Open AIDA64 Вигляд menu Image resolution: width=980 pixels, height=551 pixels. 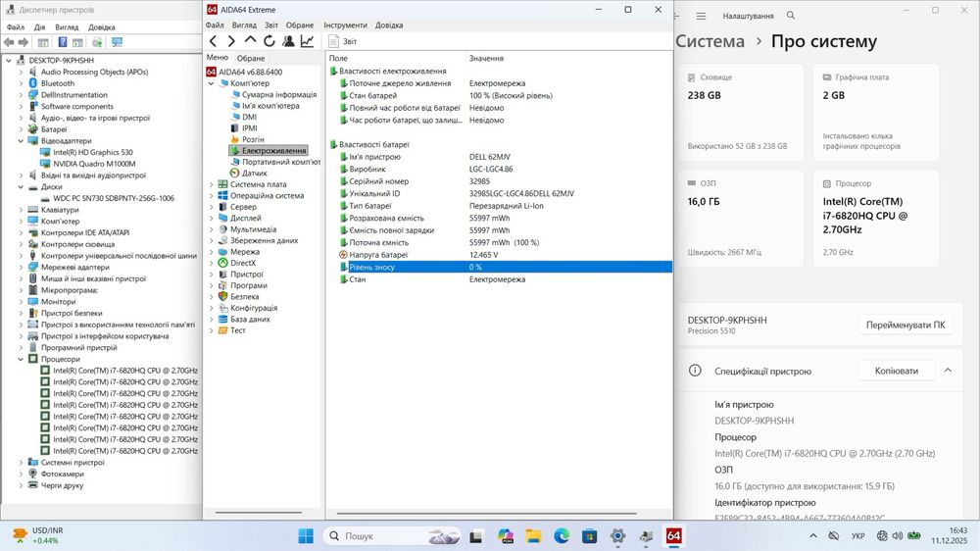point(244,25)
